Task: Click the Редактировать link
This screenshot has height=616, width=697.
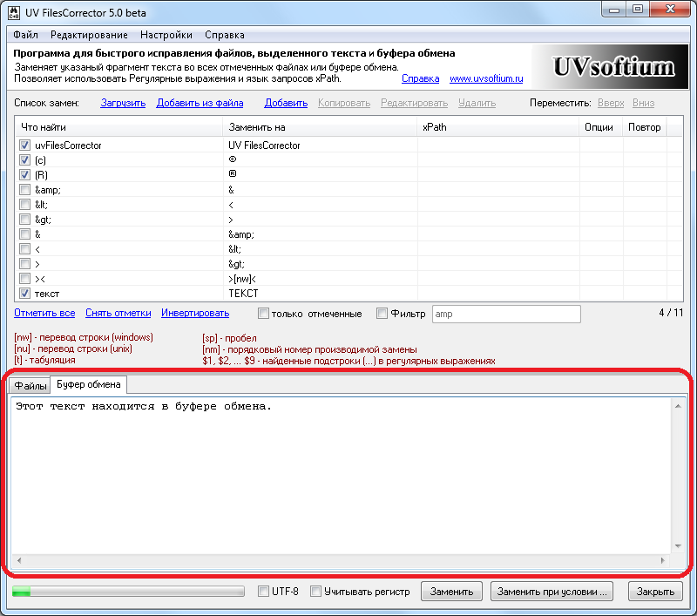Action: (415, 103)
